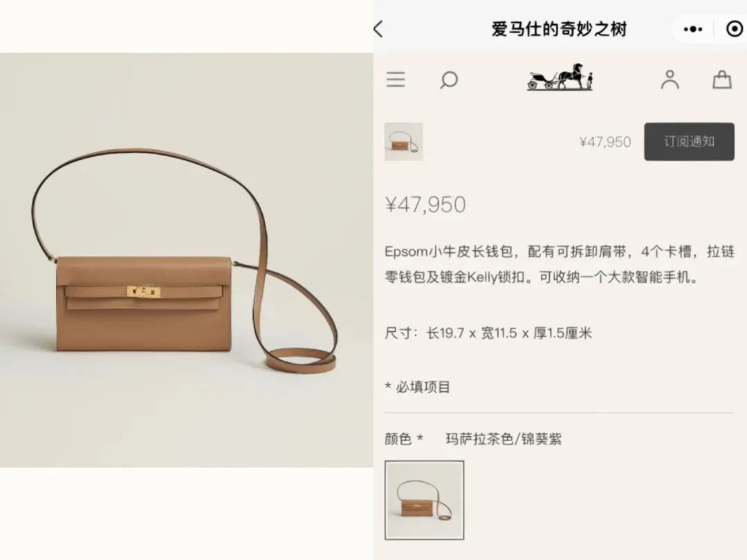747x560 pixels.
Task: Select the 玛萨拉茶色 color swatch thumbnail
Action: pyautogui.click(x=424, y=500)
